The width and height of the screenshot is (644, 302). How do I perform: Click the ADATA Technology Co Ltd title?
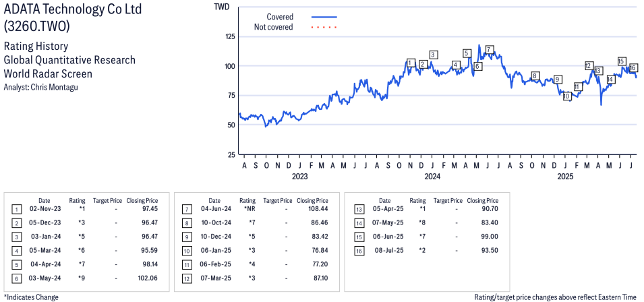[x=73, y=9]
